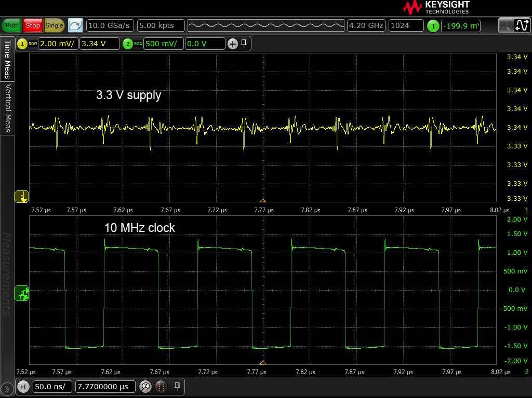The width and height of the screenshot is (532, 398).
Task: Click the trigger T icon
Action: click(x=433, y=25)
